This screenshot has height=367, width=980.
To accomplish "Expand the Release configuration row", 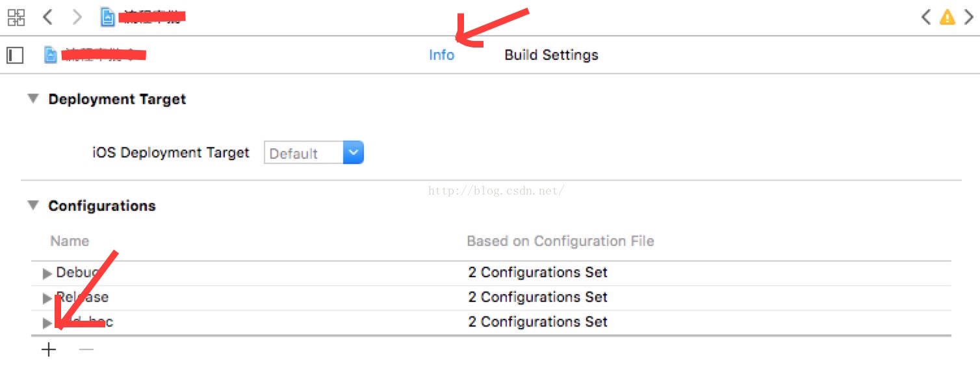I will (x=47, y=298).
